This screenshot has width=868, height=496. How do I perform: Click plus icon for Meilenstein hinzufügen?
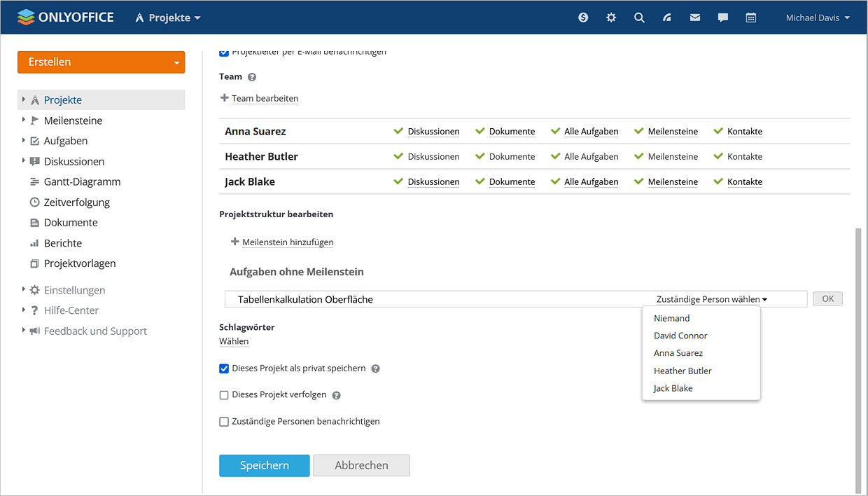tap(235, 242)
